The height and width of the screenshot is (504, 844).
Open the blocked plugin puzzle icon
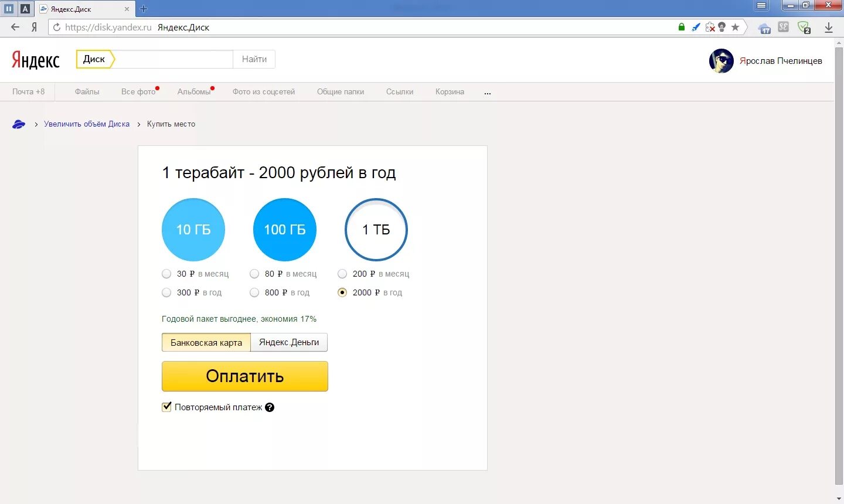coord(710,27)
